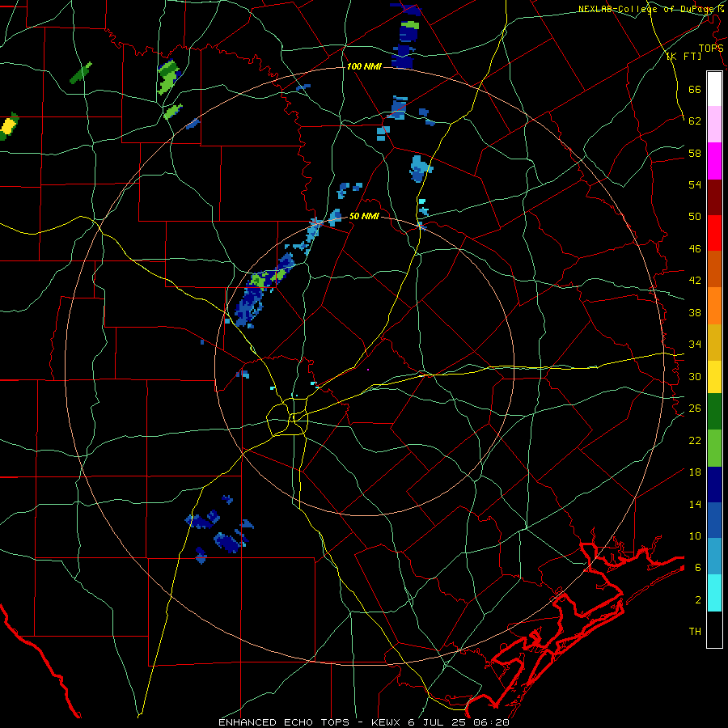Click the "34" legend value
Screen dimensions: 728x728
click(695, 344)
